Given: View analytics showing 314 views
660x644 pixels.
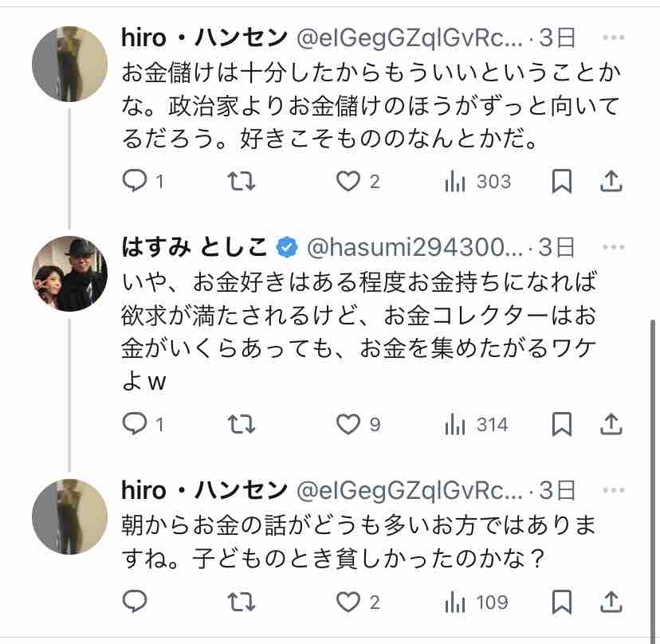Looking at the screenshot, I should click(456, 425).
